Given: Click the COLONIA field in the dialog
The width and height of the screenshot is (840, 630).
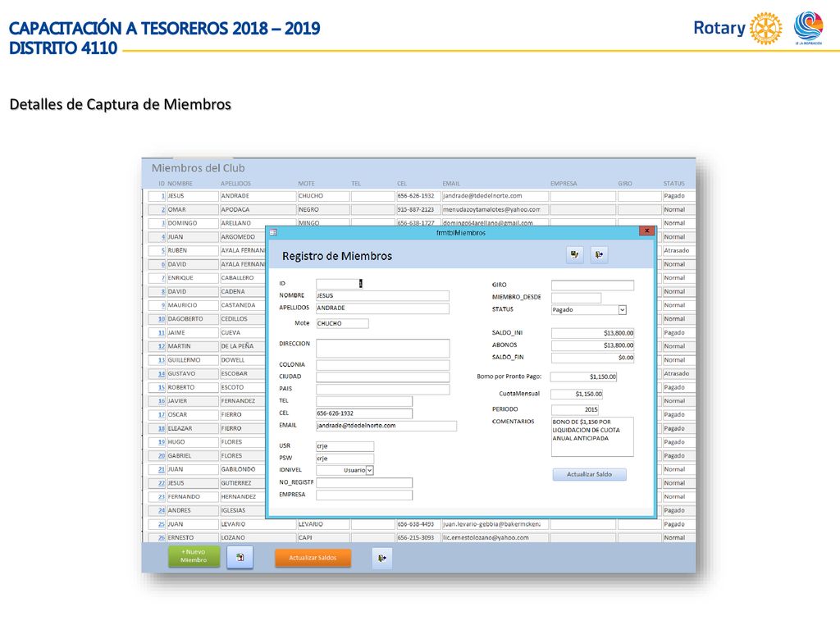Looking at the screenshot, I should 382,365.
